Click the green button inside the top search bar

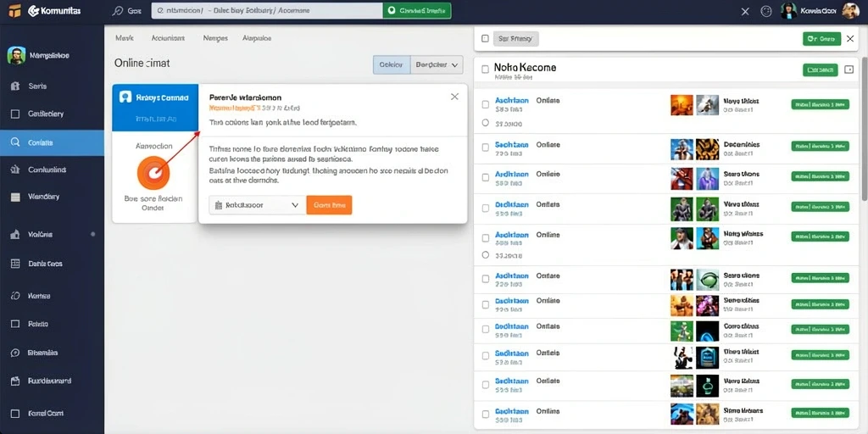coord(417,10)
